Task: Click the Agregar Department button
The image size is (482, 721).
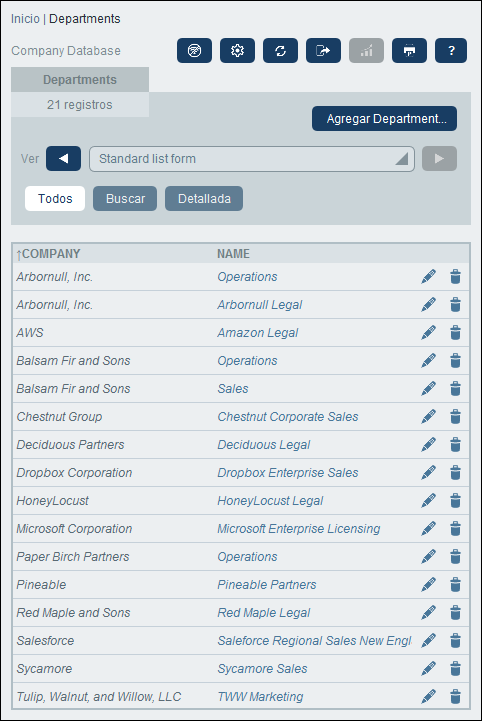Action: (384, 119)
